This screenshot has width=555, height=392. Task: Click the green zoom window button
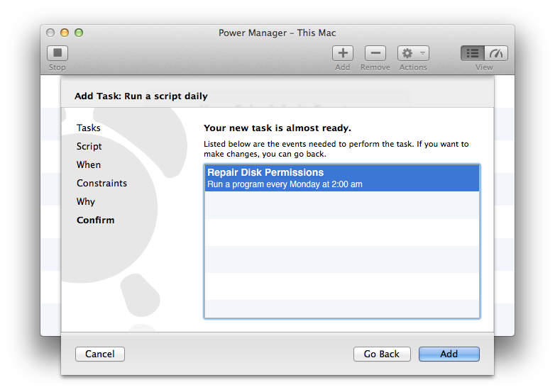pos(79,33)
